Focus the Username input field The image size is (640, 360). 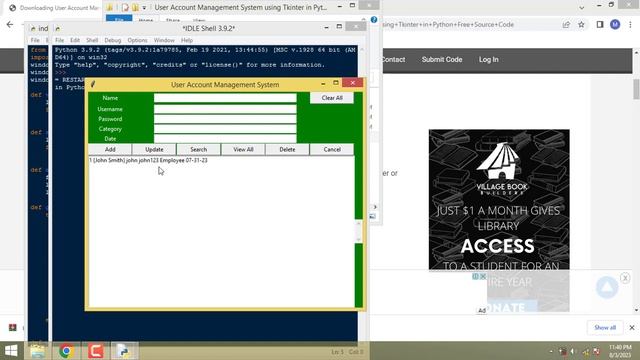pyautogui.click(x=225, y=109)
